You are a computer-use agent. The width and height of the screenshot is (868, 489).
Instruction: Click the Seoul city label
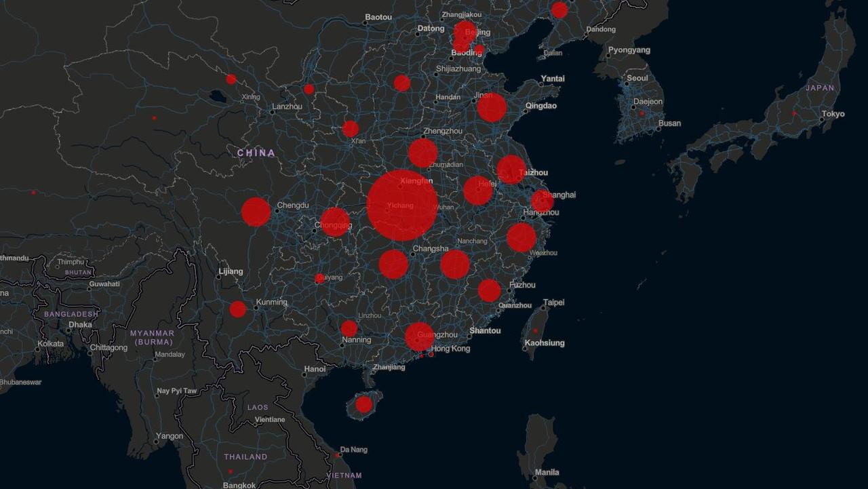(x=637, y=78)
